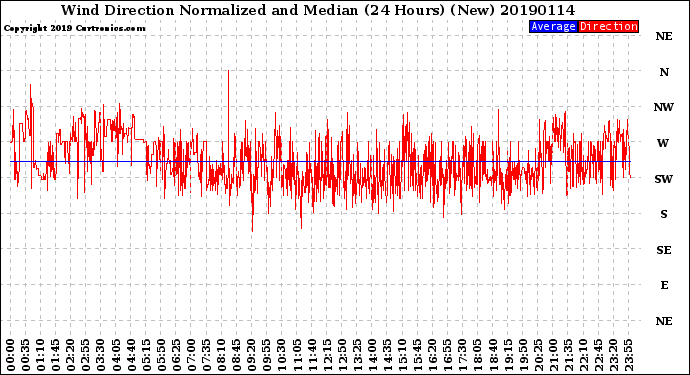Click the 14:00 time axis label
The width and height of the screenshot is (690, 375).
tap(372, 355)
